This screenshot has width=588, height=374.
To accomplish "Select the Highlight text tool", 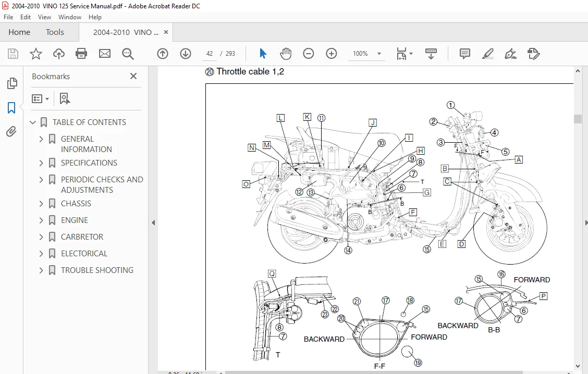I will [x=487, y=54].
